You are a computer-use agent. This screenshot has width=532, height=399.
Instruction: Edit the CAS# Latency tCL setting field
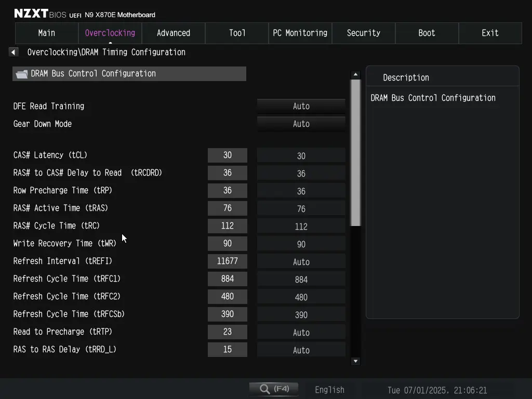[x=301, y=156]
